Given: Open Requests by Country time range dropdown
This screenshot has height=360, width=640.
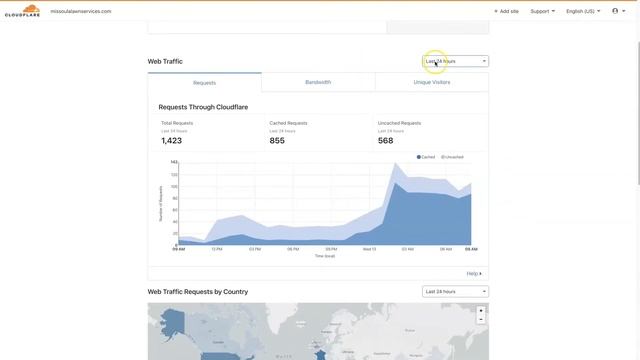Looking at the screenshot, I should tap(456, 291).
